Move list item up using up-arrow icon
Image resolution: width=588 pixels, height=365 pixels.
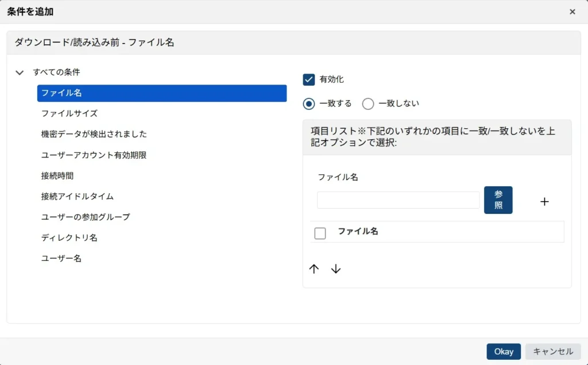tap(314, 268)
